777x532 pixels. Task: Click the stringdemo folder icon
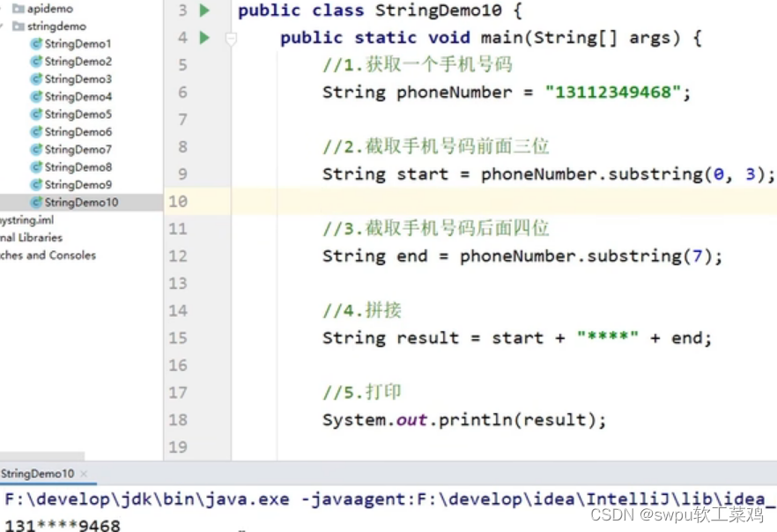click(18, 26)
